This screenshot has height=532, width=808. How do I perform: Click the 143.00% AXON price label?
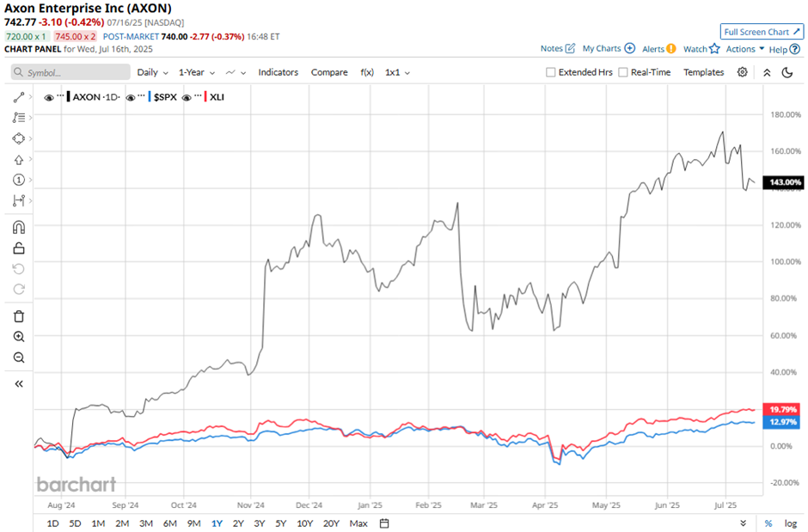(783, 182)
